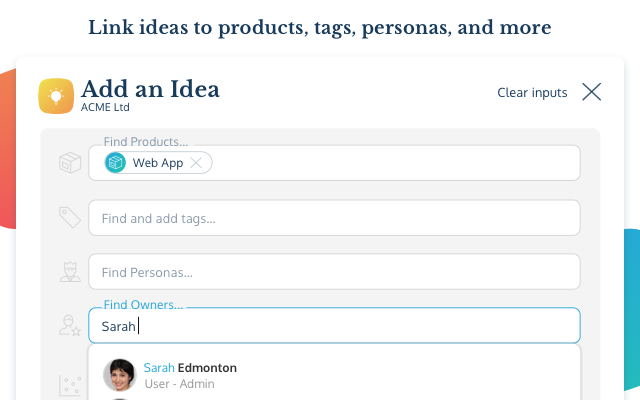Click the Find and add tags field
640x400 pixels.
click(x=334, y=218)
